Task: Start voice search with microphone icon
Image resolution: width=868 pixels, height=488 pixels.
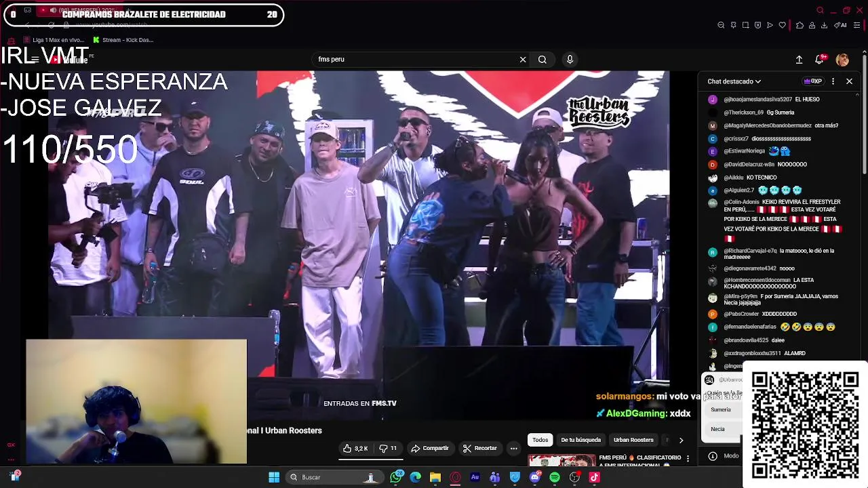Action: 570,60
